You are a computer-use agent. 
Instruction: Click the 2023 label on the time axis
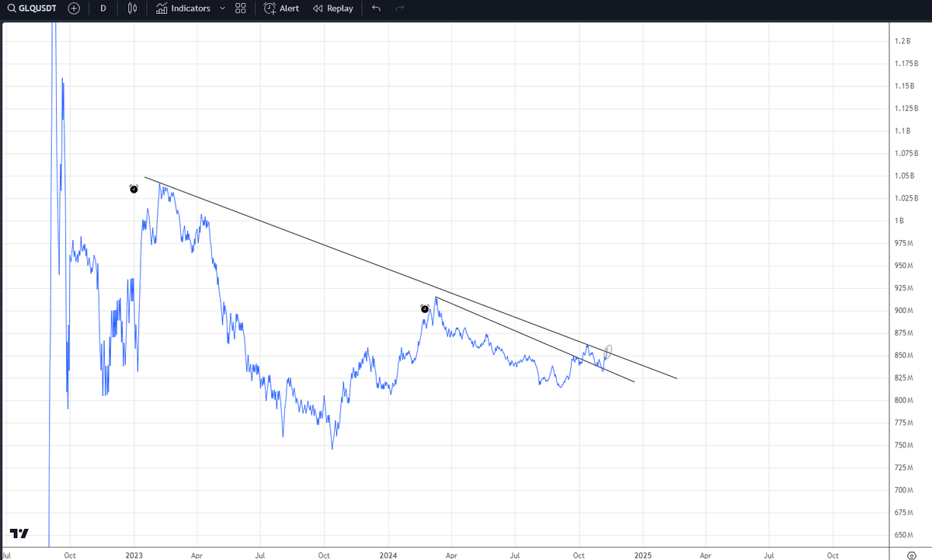tap(134, 555)
